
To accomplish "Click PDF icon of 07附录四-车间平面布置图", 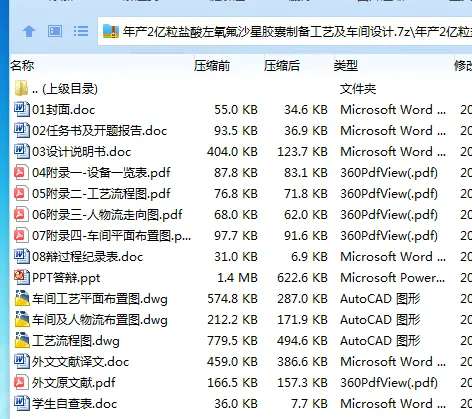I will tap(21, 235).
